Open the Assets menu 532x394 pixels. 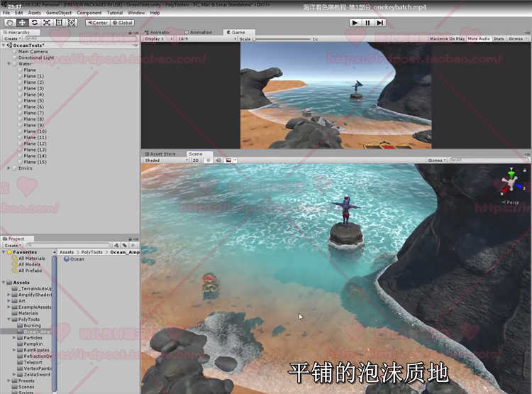34,13
